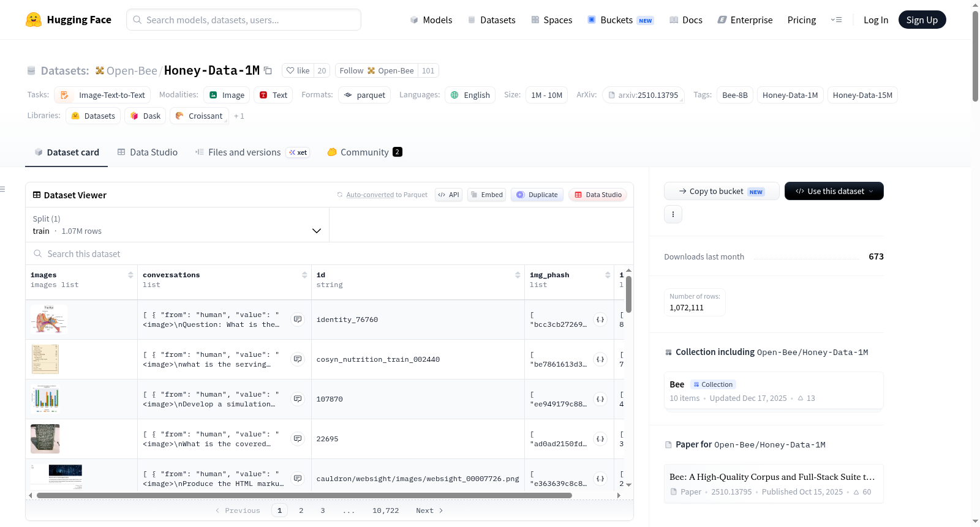The height and width of the screenshot is (527, 980).
Task: Open the Community tab
Action: 364,152
